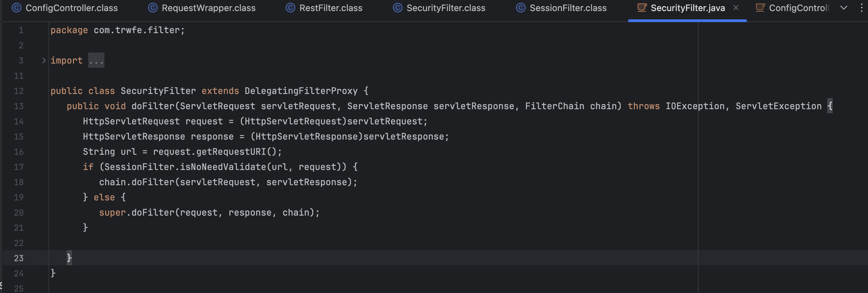The width and height of the screenshot is (868, 293).
Task: Place the cursor on the super keyword
Action: tap(112, 212)
